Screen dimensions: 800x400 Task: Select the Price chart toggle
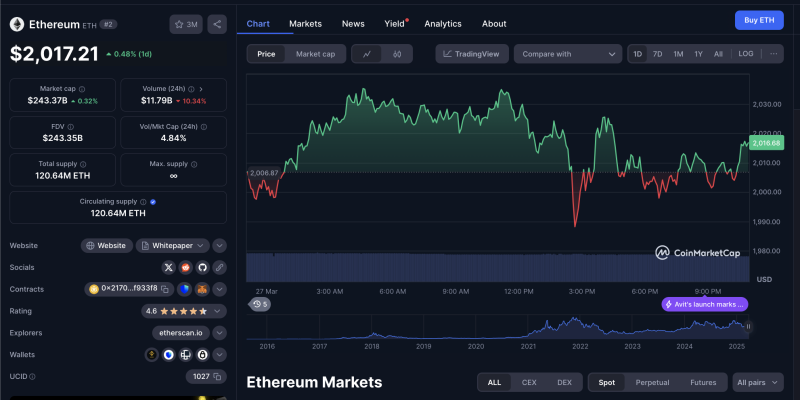coord(266,54)
